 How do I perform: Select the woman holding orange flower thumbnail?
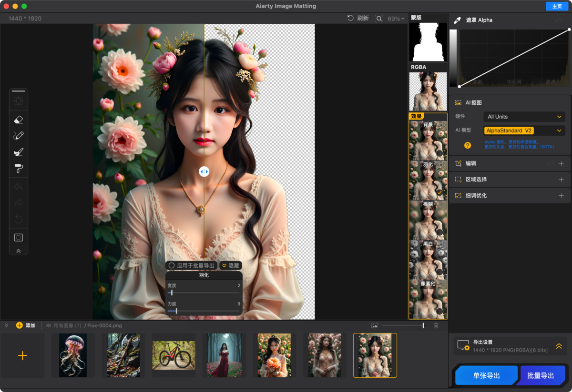[x=274, y=355]
